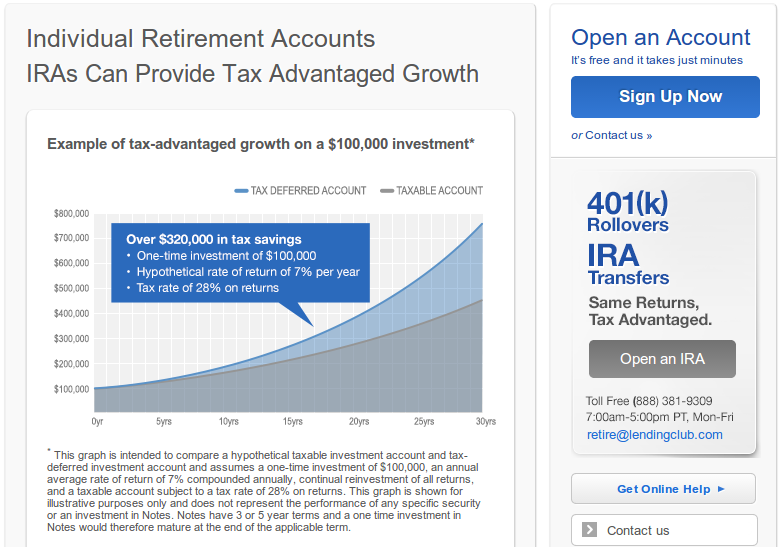Open Get Online Help
Viewport: 783px width, 547px height.
tap(663, 489)
